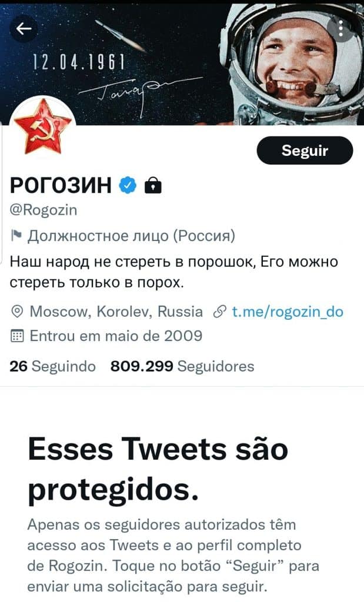Viewport: 364px width, 602px height.
Task: View the 809.299 Seguidores list
Action: coord(182,366)
